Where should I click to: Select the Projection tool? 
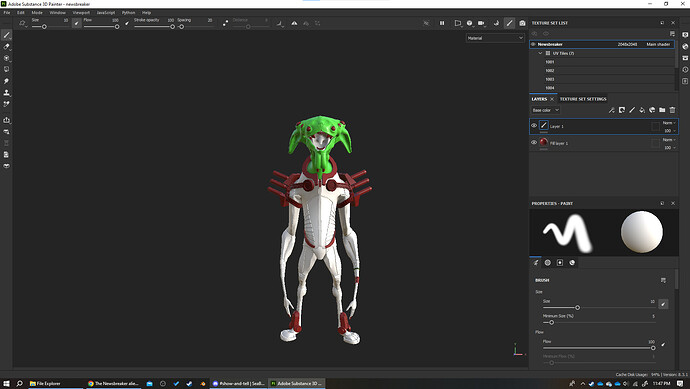tap(7, 58)
